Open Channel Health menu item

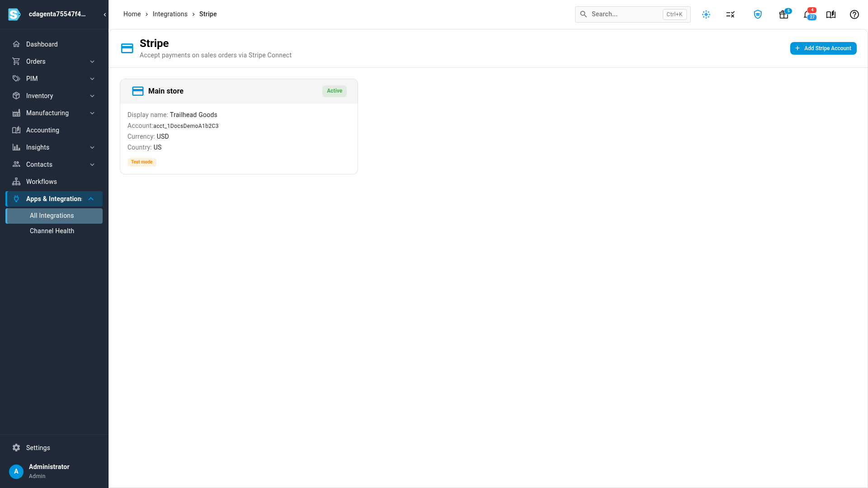54,231
